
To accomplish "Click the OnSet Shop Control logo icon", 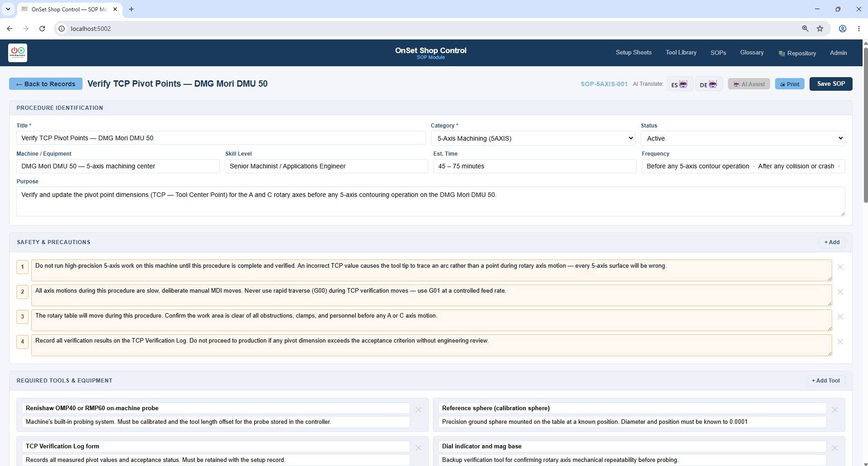I will tap(18, 53).
